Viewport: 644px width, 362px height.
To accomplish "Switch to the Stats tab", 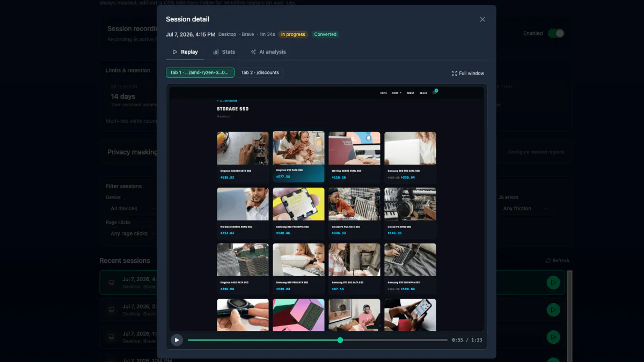I will tap(224, 52).
